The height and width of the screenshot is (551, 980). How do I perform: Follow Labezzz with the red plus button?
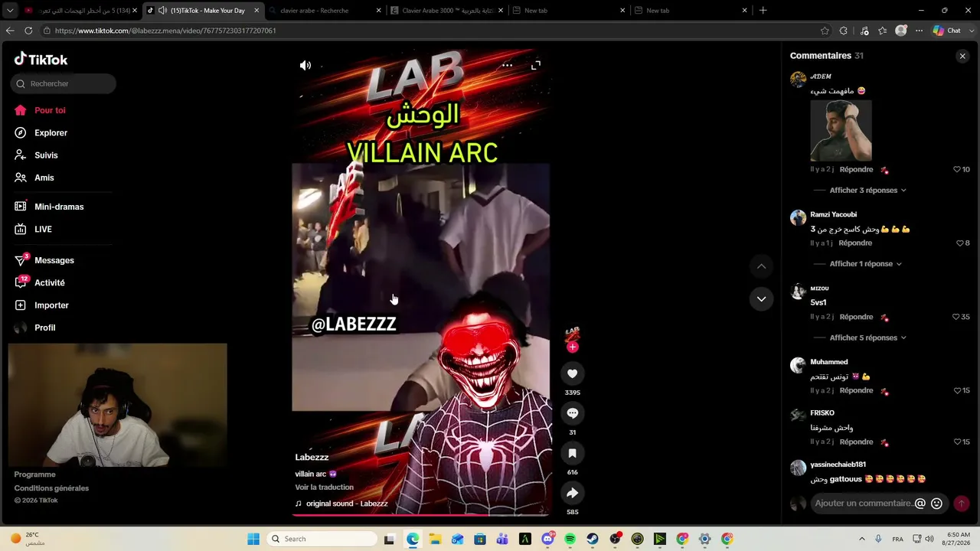(x=572, y=347)
